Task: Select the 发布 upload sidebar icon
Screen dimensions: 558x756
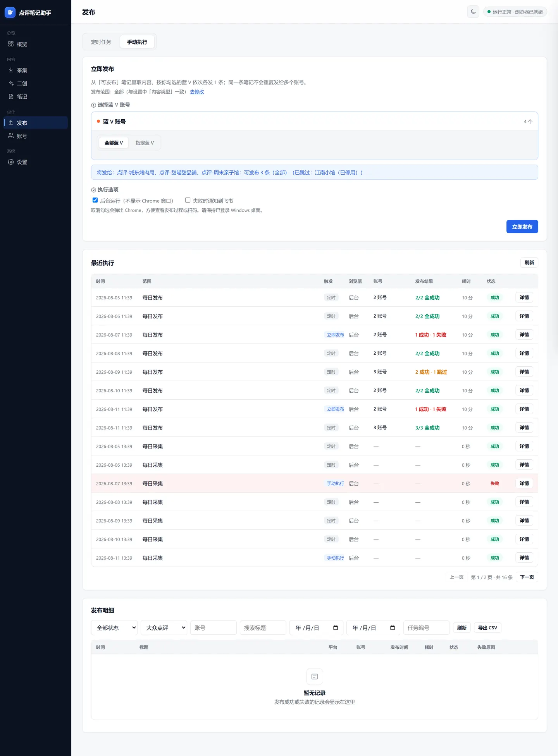Action: click(11, 123)
